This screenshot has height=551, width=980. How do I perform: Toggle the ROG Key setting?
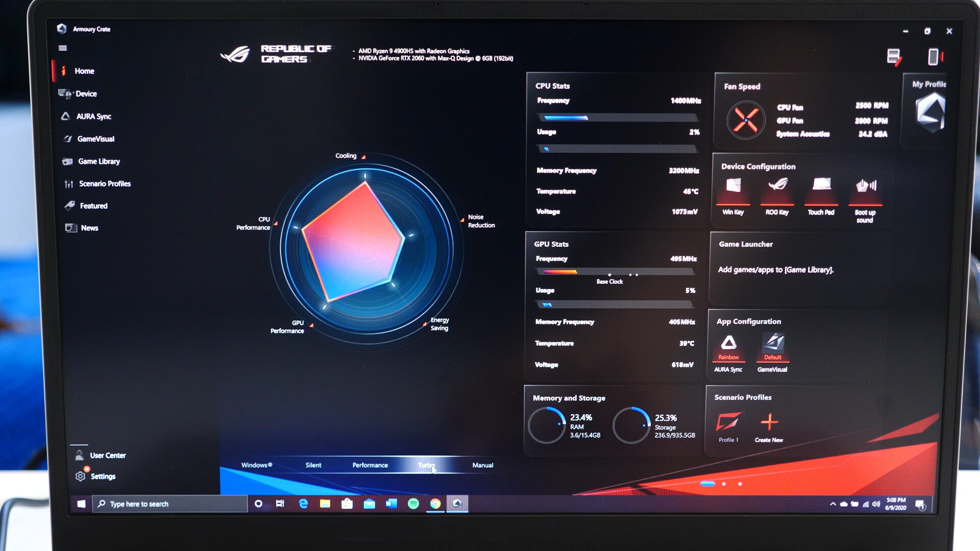click(777, 197)
